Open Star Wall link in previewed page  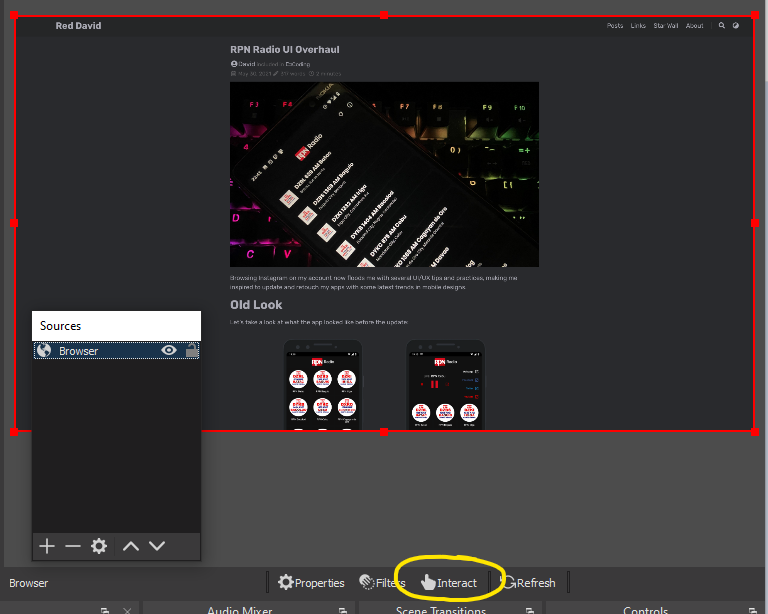coord(666,25)
